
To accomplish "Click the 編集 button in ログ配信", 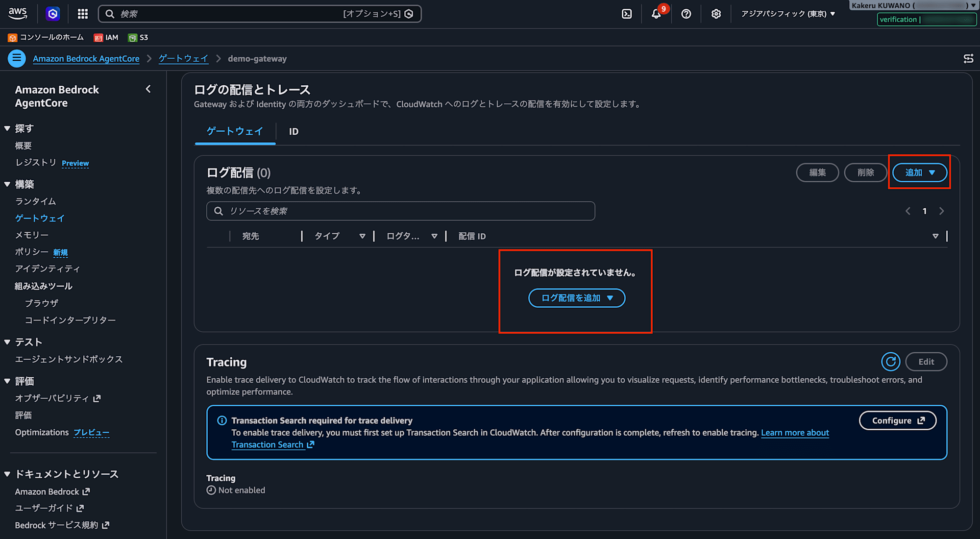I will [x=817, y=172].
